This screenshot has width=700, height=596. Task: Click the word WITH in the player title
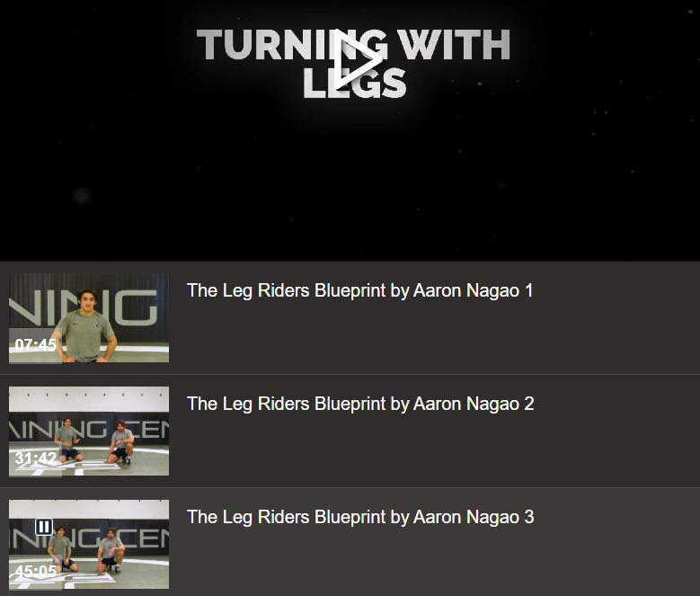tap(454, 45)
